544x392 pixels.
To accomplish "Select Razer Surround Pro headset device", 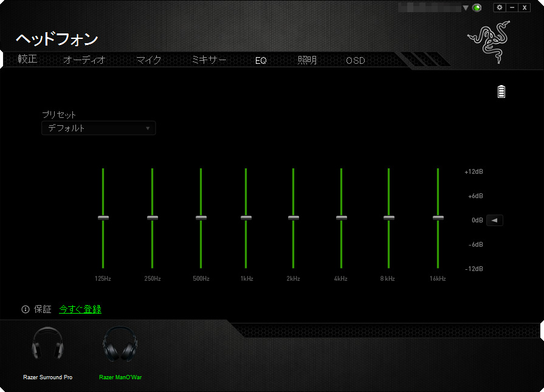I will click(x=47, y=343).
